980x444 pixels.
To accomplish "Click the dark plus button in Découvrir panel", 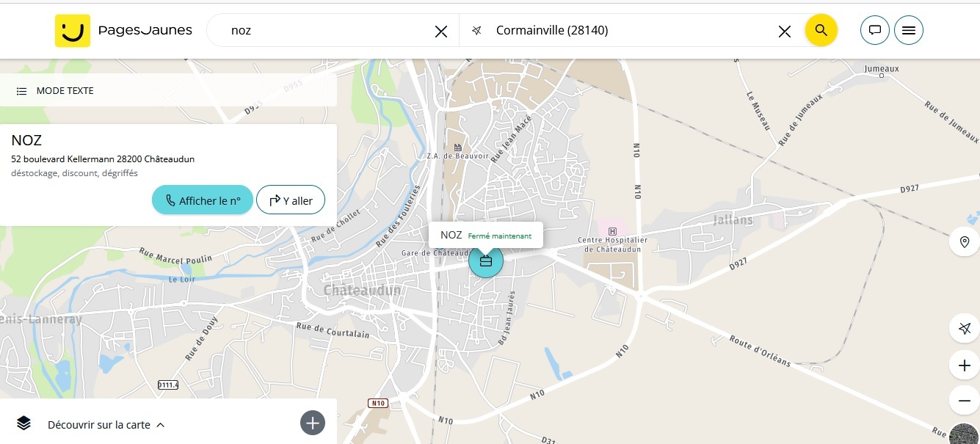I will pyautogui.click(x=313, y=423).
